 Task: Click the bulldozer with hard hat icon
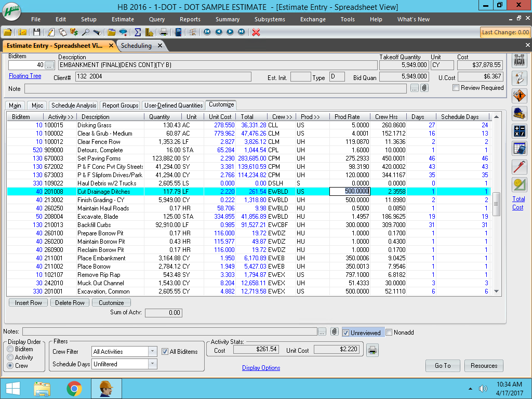pyautogui.click(x=519, y=113)
